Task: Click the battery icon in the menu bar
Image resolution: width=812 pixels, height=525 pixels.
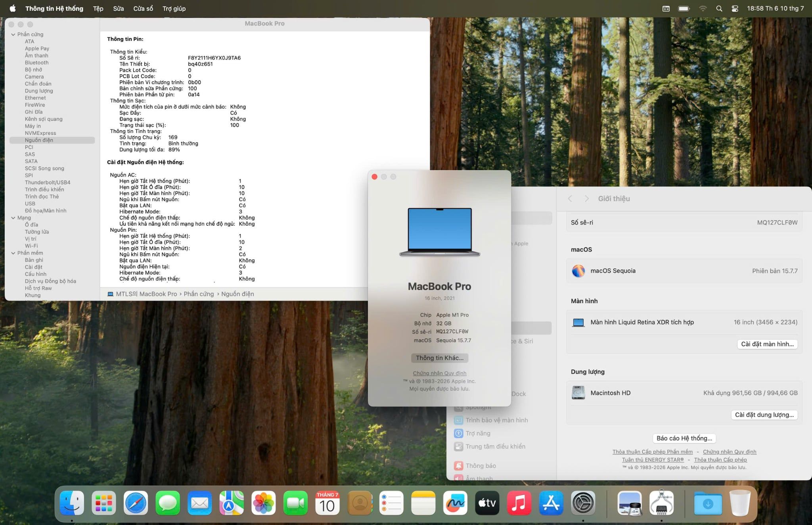Action: (684, 8)
